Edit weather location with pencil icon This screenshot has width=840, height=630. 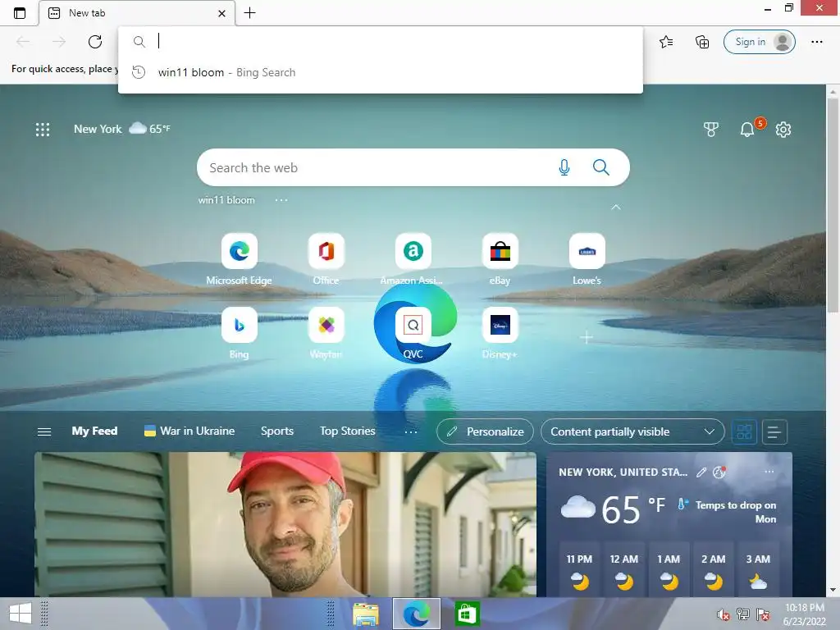[x=701, y=472]
